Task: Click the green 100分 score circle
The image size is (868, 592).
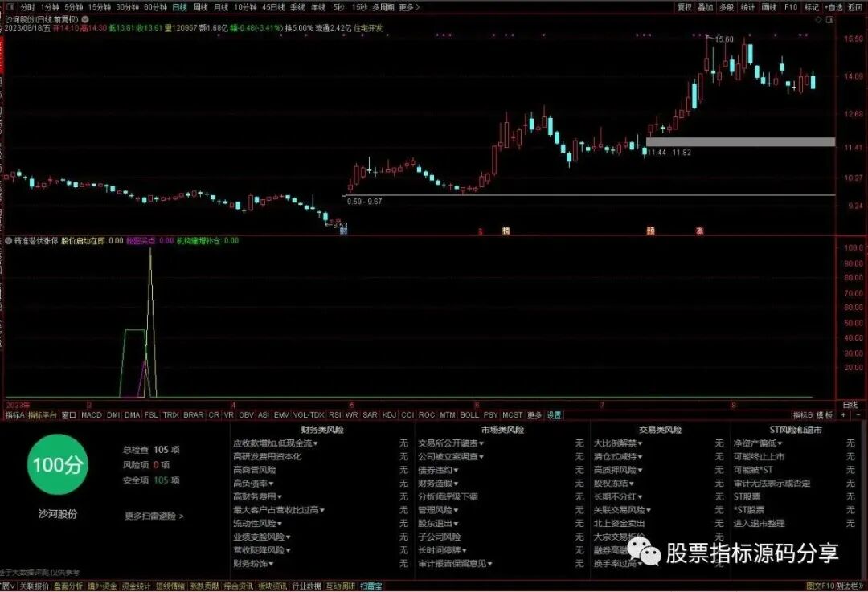Action: (58, 464)
